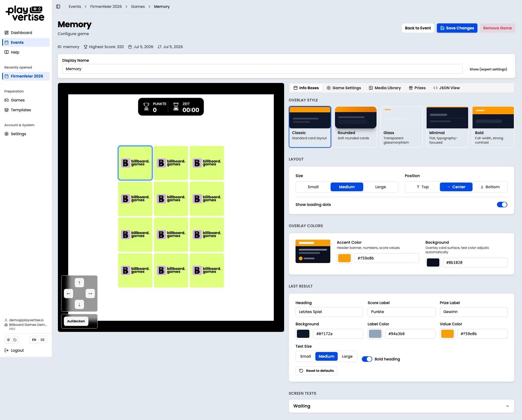Select Large text size

click(x=347, y=356)
